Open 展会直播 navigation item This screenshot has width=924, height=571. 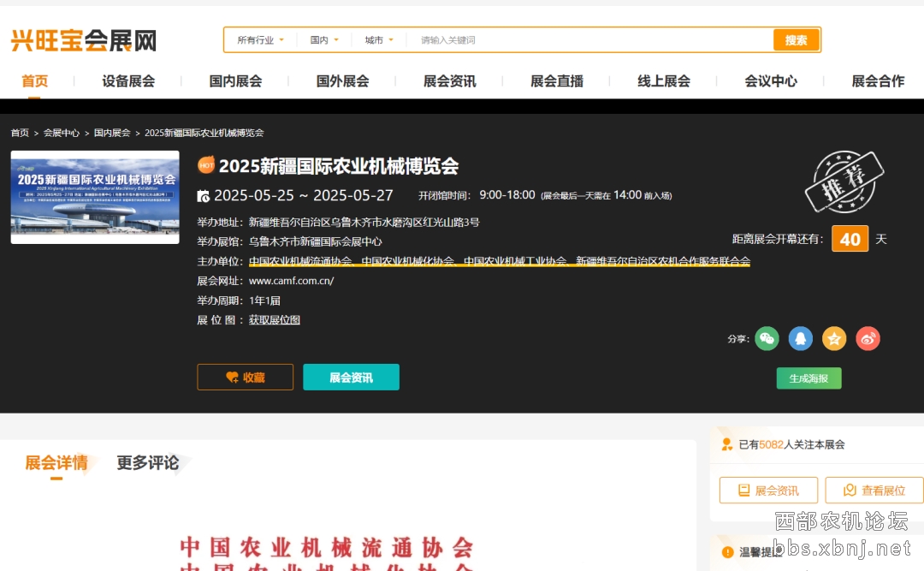pos(557,81)
